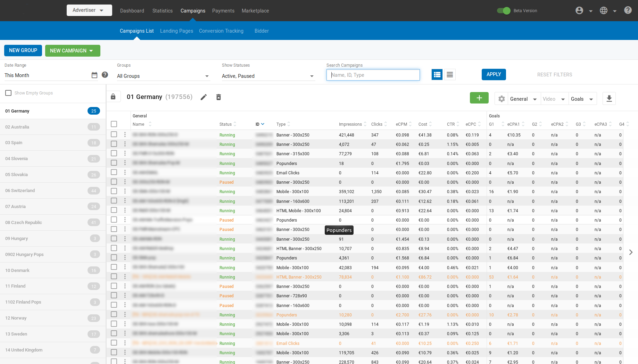
Task: Open the Payments menu
Action: [223, 11]
